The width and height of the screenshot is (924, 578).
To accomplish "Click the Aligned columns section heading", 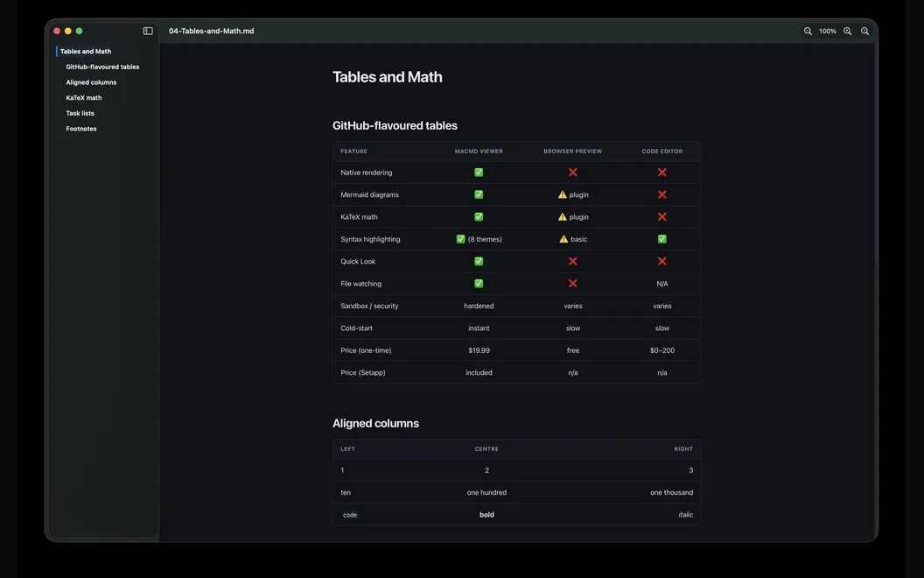I will (x=375, y=423).
